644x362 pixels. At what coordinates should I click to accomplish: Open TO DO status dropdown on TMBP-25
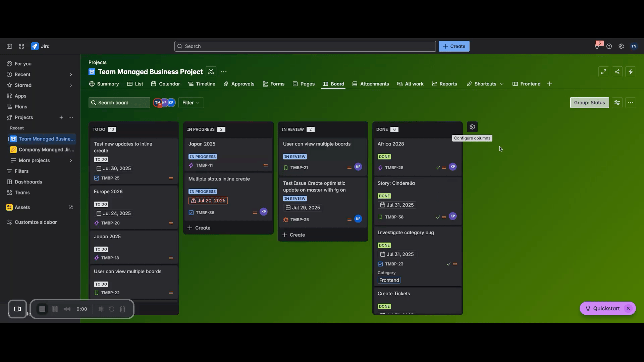pos(101,160)
